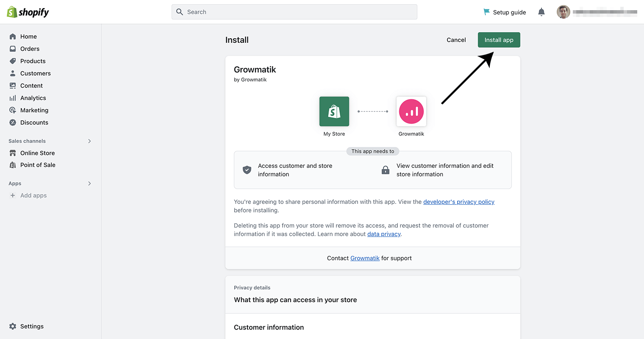Click the plus icon beside Add apps
Screen dimensions: 644x339
13,195
